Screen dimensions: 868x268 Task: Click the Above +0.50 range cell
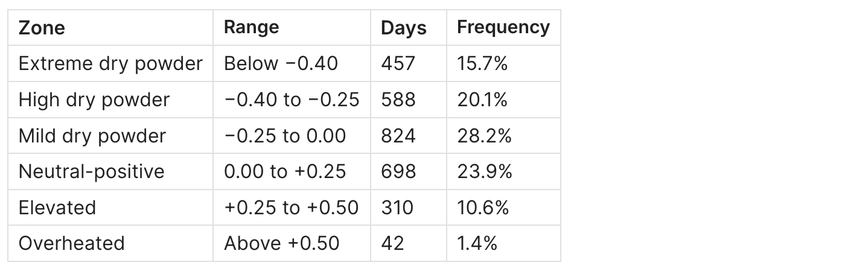tap(281, 243)
